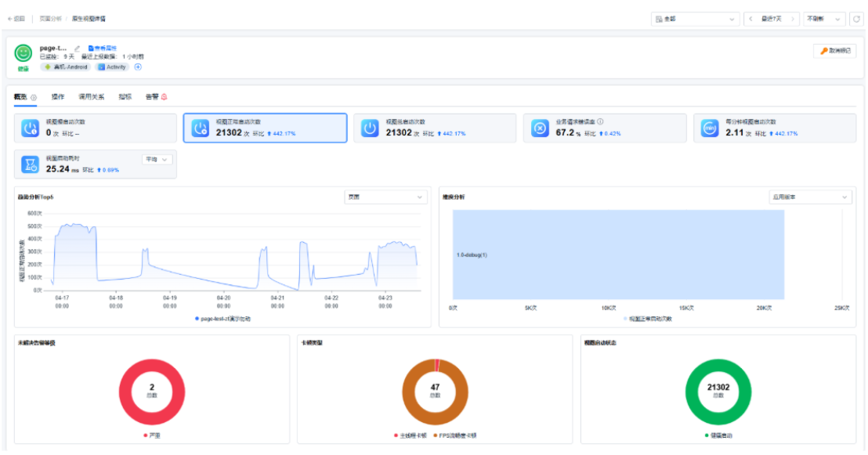
Task: Click the alarm bell icon on 告警 tab
Action: (164, 97)
